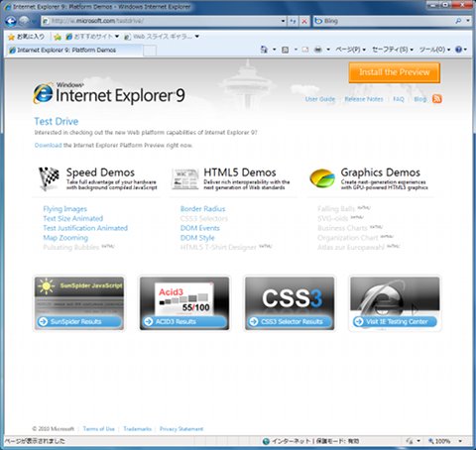This screenshot has height=450, width=476.
Task: Click the checkered flag Speed Demos icon
Action: click(x=49, y=178)
